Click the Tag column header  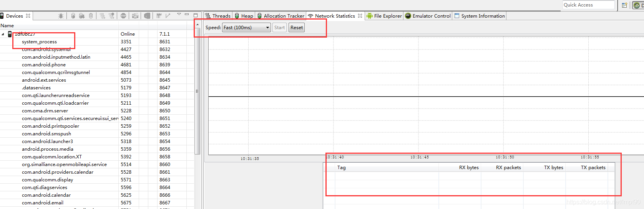(387, 168)
